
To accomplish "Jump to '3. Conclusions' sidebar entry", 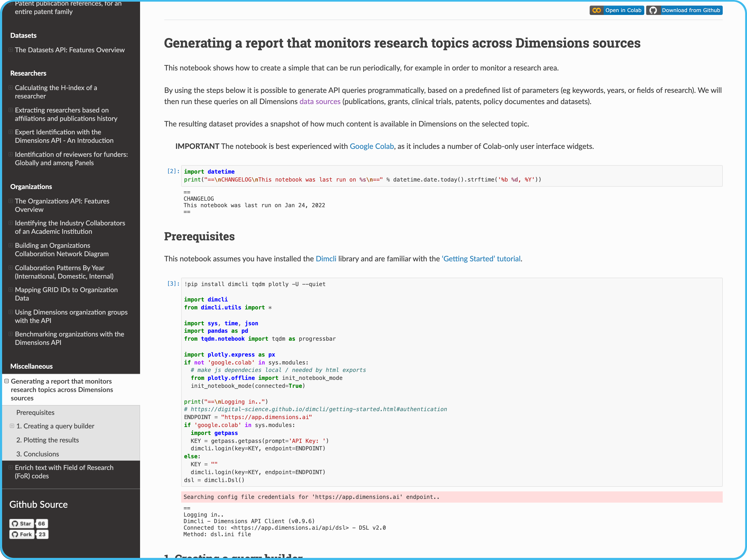I will (x=38, y=454).
